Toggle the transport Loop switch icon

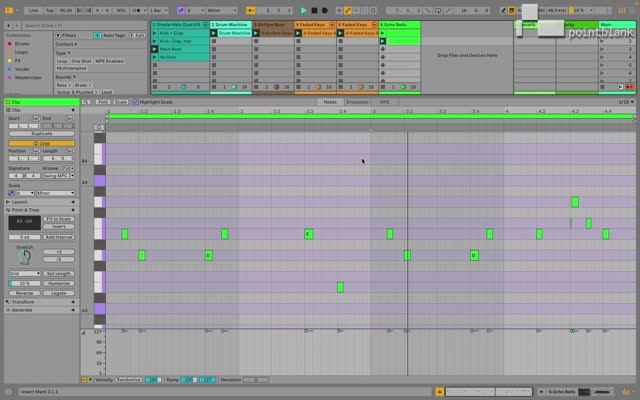[x=437, y=10]
